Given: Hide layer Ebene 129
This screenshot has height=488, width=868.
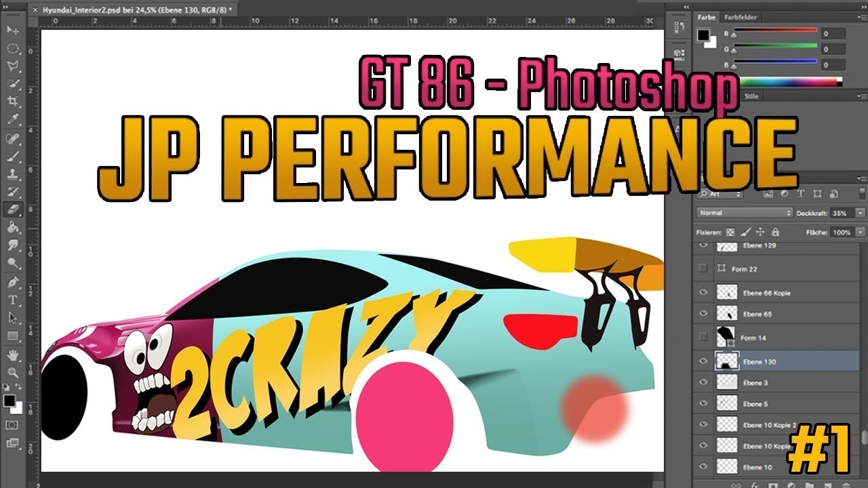Looking at the screenshot, I should pos(703,245).
